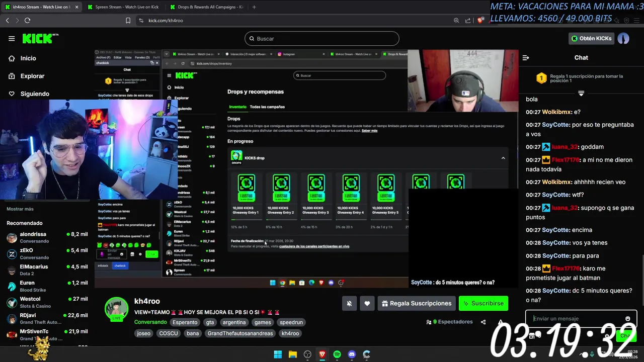This screenshot has height=362, width=644.
Task: Click the Obtén KICKs button
Action: click(591, 39)
